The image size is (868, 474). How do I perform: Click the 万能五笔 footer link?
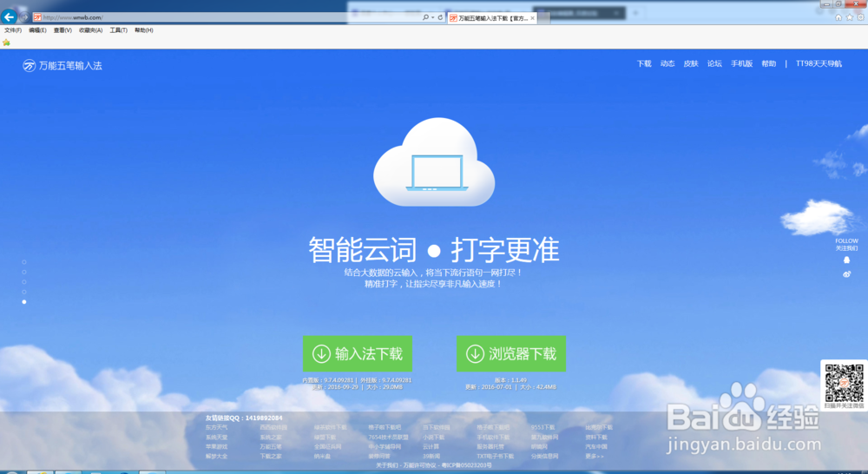(271, 447)
